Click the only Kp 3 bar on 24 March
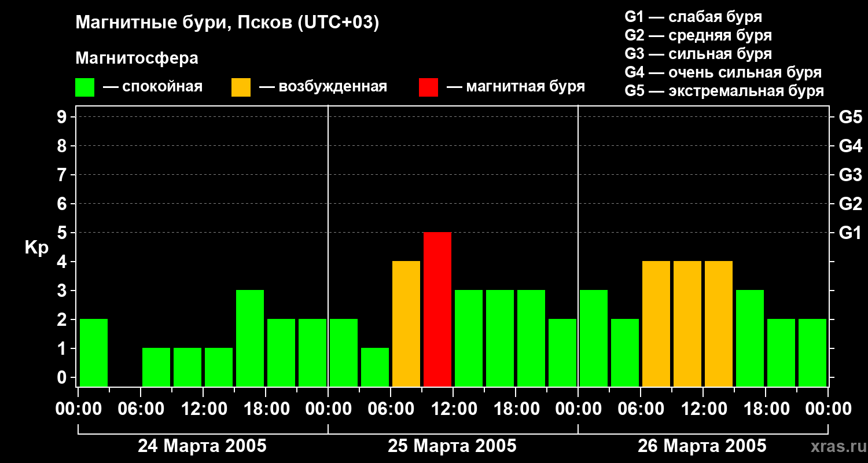The height and width of the screenshot is (463, 868). point(250,338)
